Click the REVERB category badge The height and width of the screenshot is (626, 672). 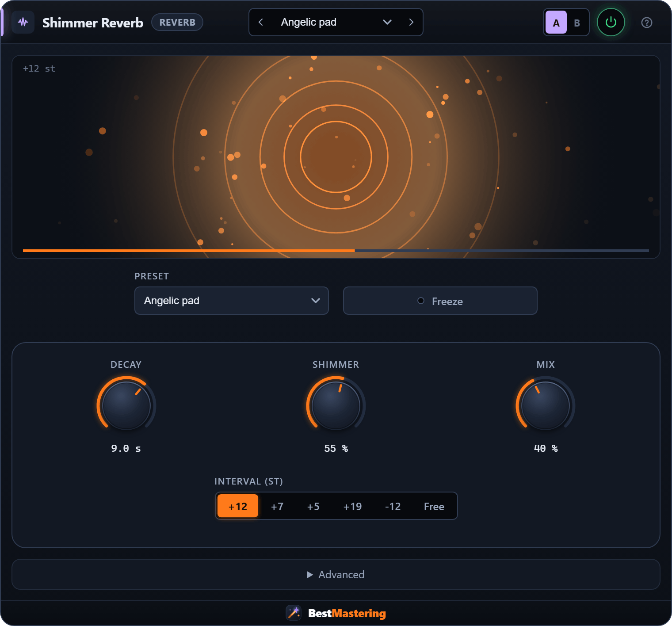point(177,22)
